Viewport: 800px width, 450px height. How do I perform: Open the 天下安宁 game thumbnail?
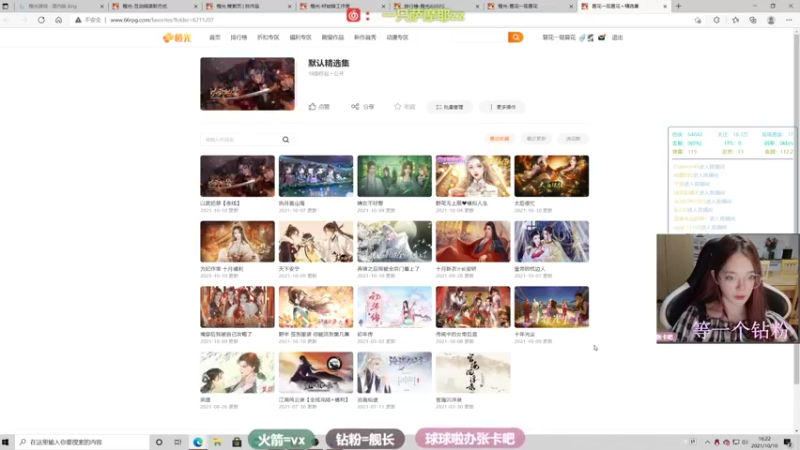coord(316,241)
